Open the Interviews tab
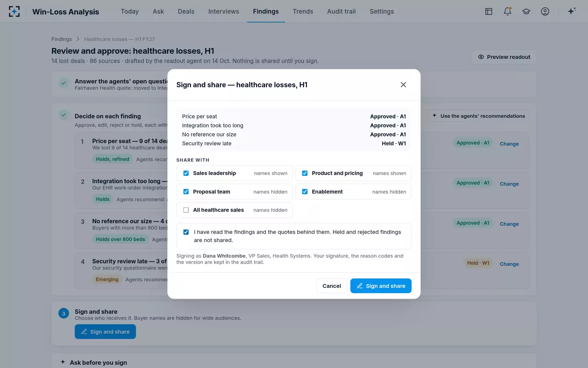The width and height of the screenshot is (588, 368). 224,11
